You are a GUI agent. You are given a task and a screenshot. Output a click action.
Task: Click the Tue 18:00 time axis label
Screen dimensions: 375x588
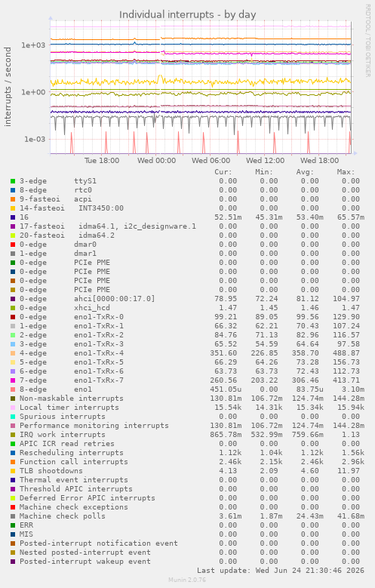point(102,161)
